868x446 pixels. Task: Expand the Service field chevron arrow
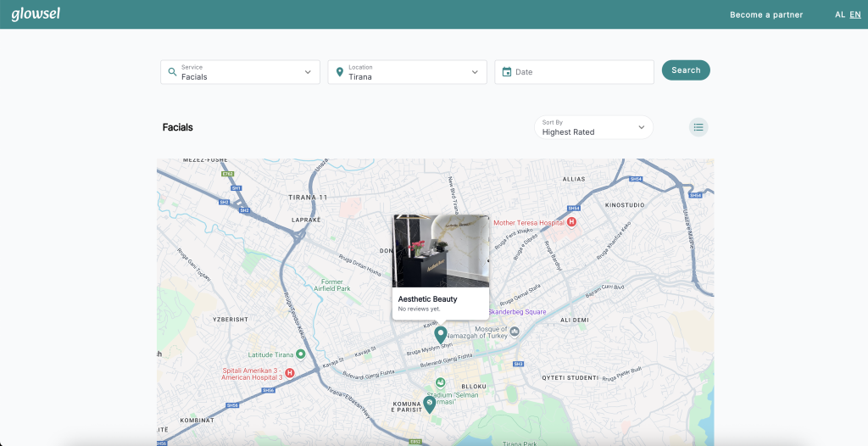pyautogui.click(x=308, y=72)
